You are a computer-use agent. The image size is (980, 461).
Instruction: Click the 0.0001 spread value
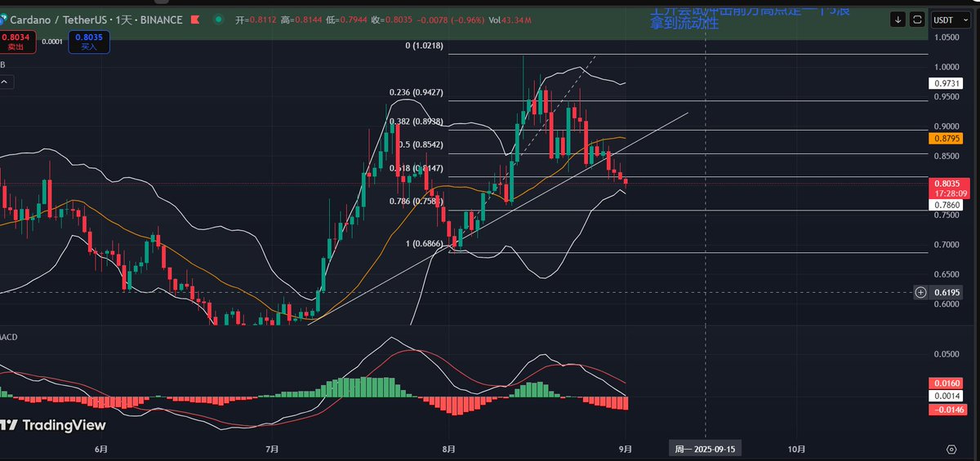coord(51,41)
